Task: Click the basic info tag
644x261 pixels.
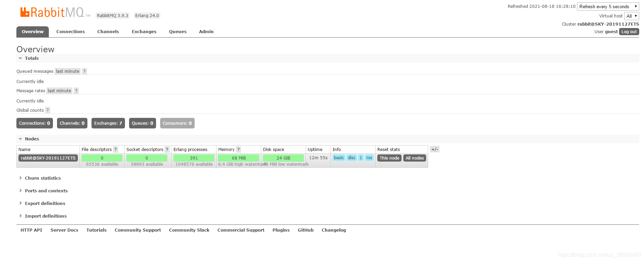Action: click(339, 158)
